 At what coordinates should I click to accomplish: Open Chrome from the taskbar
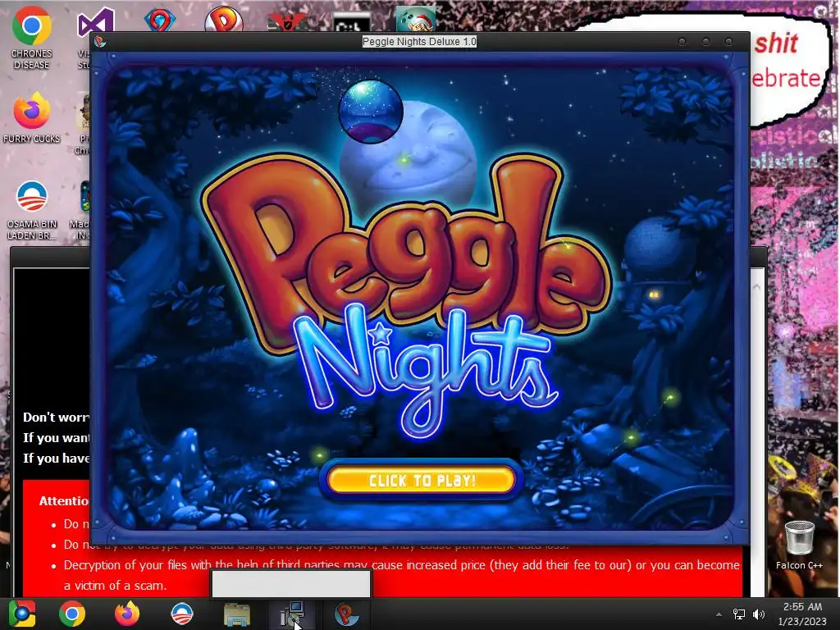pos(72,614)
